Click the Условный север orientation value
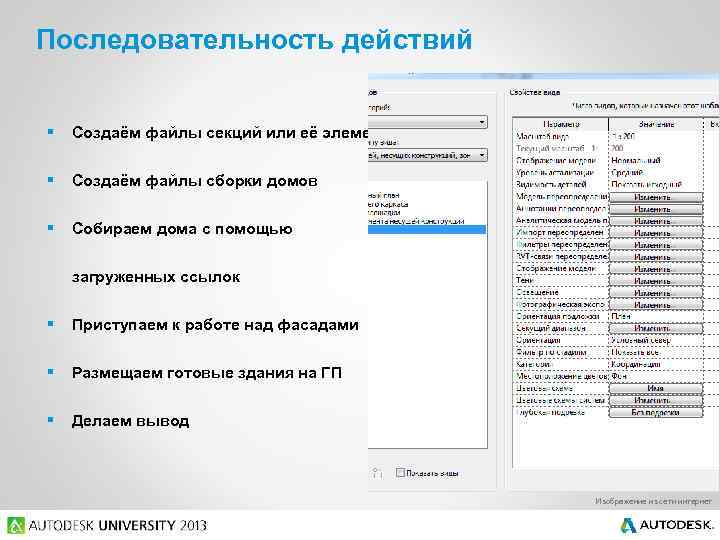The width and height of the screenshot is (720, 540). (x=641, y=340)
